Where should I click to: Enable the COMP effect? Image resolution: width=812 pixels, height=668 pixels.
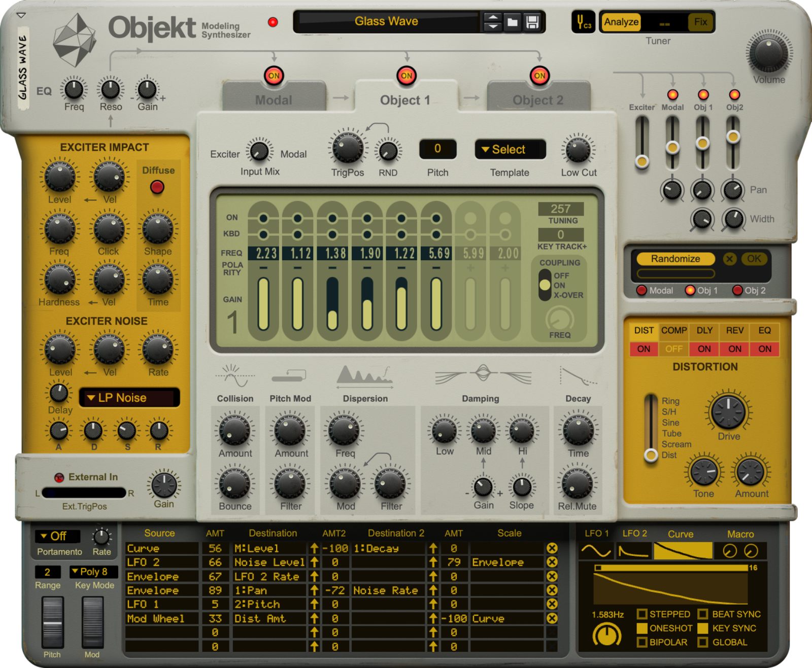click(x=673, y=348)
